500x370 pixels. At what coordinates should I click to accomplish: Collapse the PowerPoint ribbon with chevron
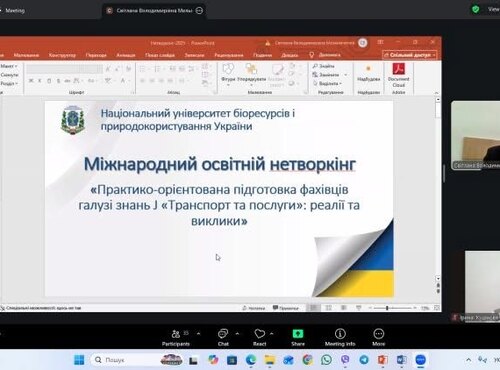436,93
